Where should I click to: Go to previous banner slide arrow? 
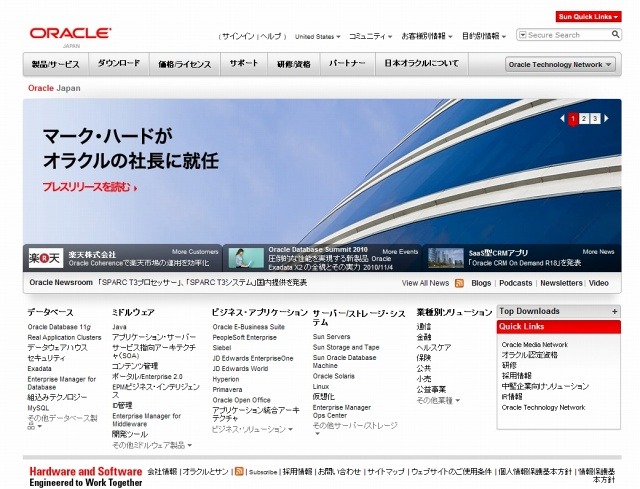562,118
